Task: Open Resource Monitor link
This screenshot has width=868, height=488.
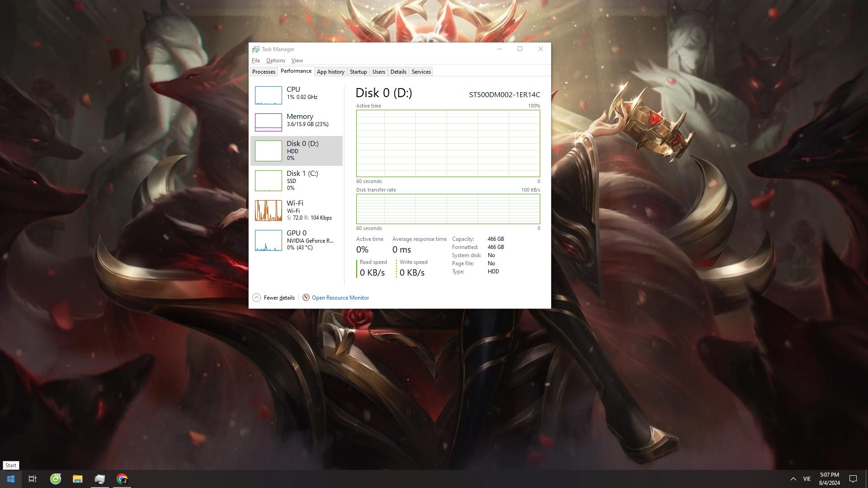Action: [340, 298]
